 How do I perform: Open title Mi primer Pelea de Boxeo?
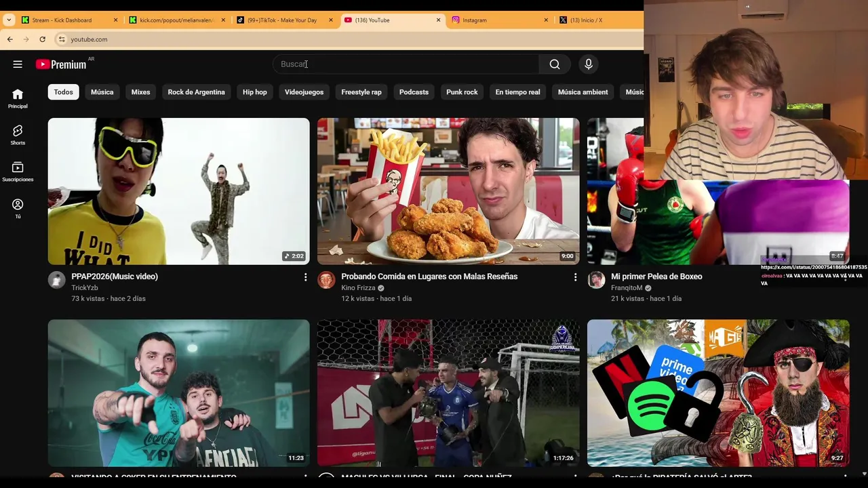coord(656,277)
